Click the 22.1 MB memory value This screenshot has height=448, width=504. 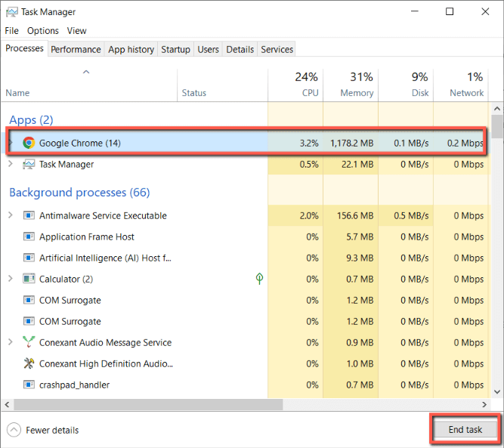pyautogui.click(x=357, y=165)
